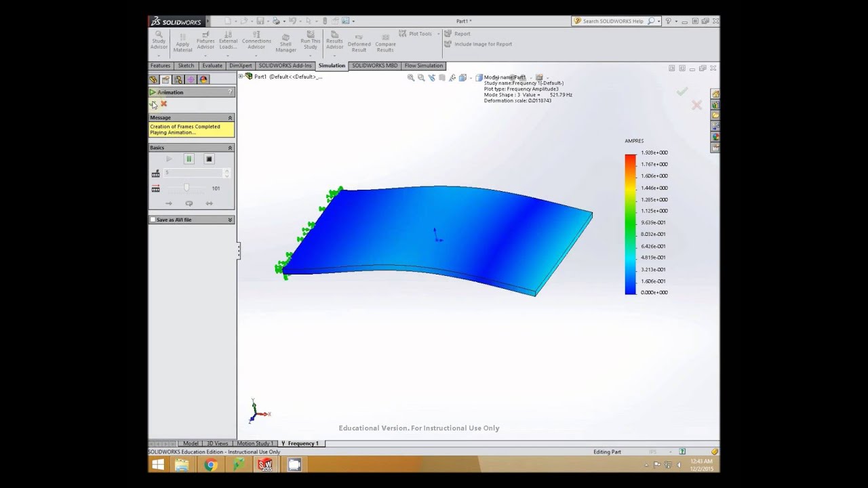The width and height of the screenshot is (868, 488).
Task: Stop the animation playback
Action: click(209, 159)
